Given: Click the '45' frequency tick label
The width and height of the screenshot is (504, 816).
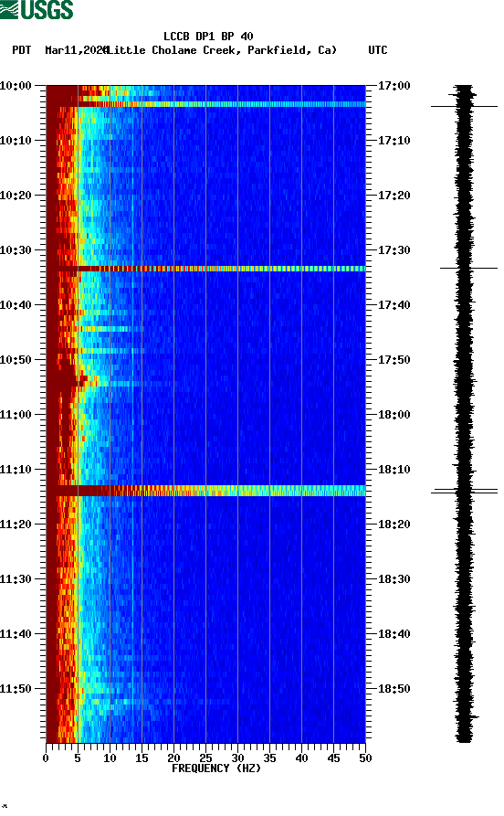Looking at the screenshot, I should [333, 758].
